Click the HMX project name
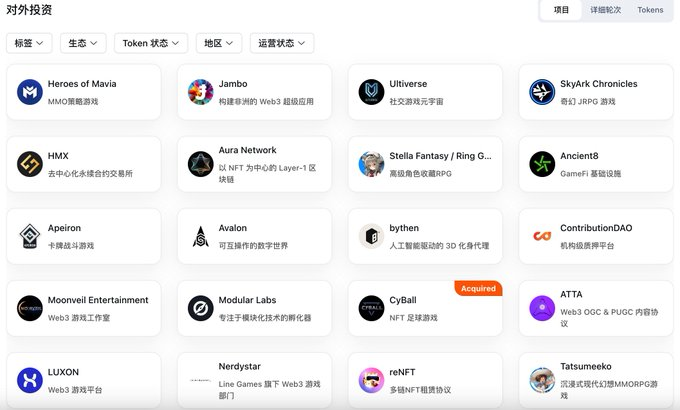Screen dimensions: 680x410 (x=58, y=156)
